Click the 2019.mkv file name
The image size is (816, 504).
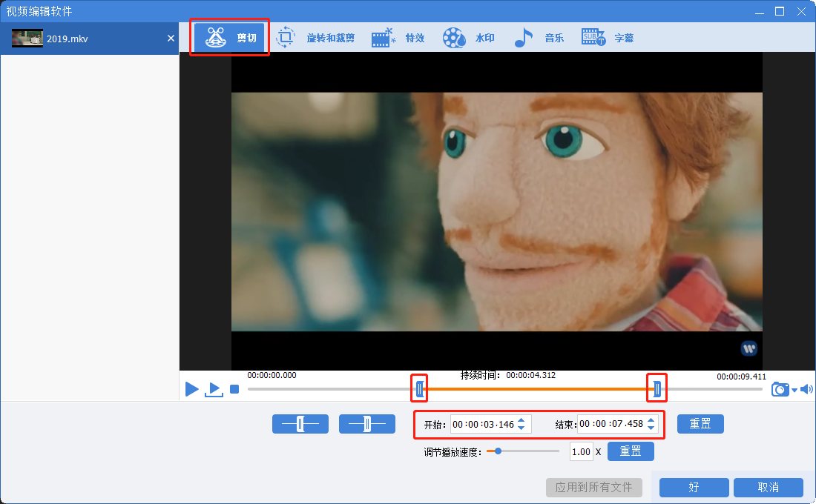[x=67, y=39]
